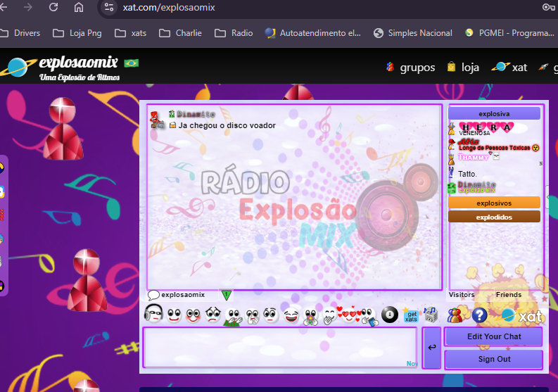Insert the 8-ball icon

389,315
